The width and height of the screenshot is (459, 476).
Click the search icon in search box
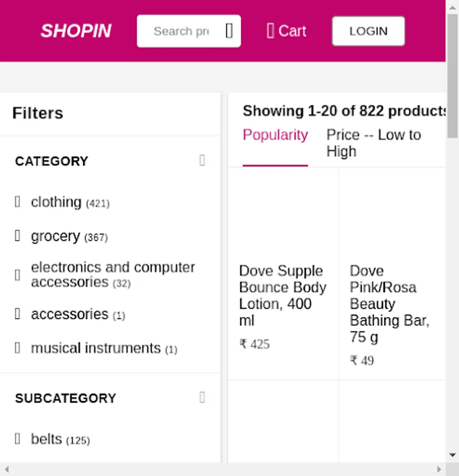coord(229,31)
